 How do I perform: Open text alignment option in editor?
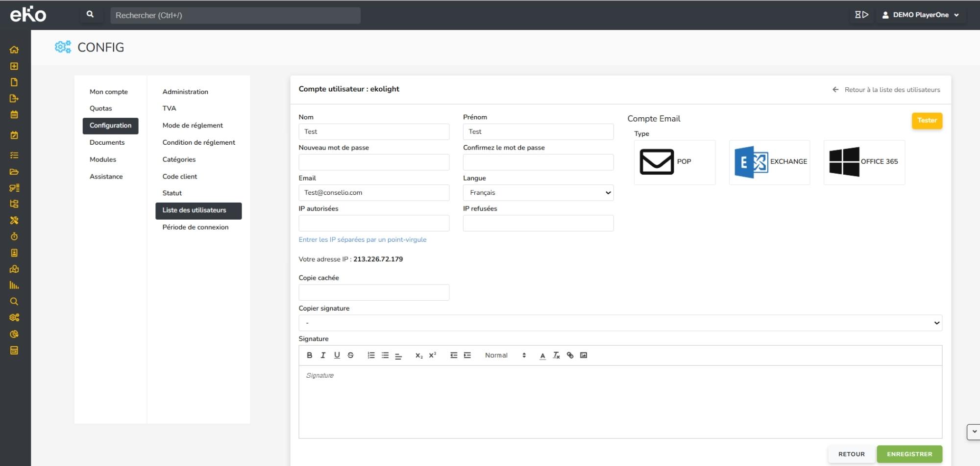398,356
